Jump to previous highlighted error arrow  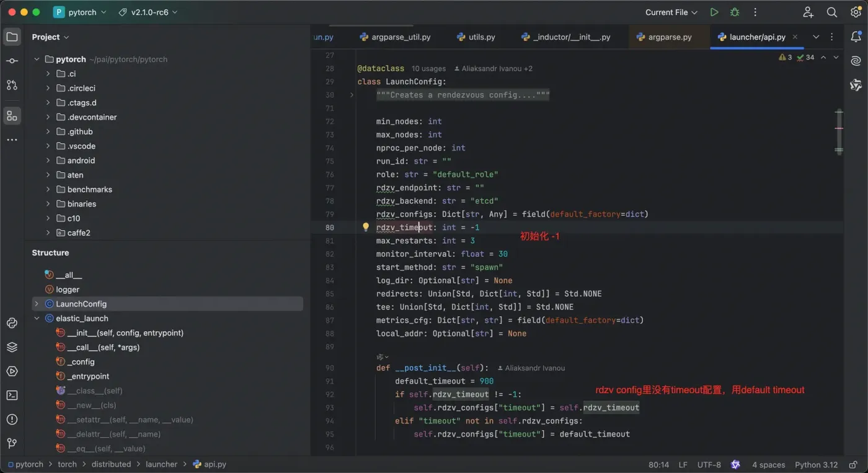point(823,57)
